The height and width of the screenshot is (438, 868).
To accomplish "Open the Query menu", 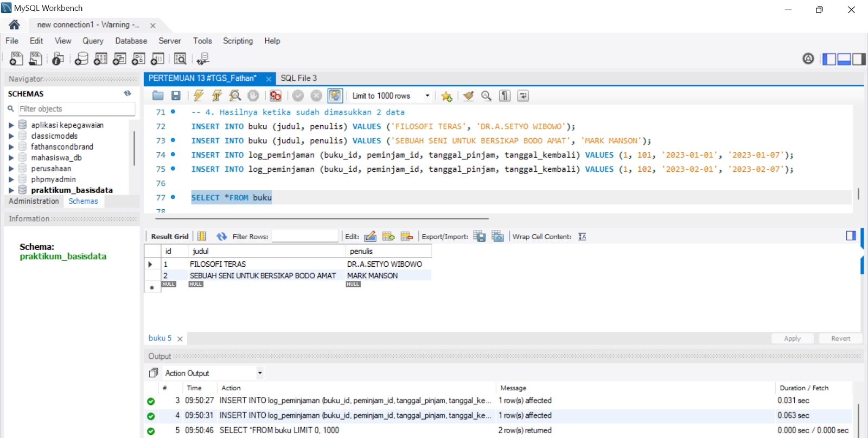I will point(93,41).
